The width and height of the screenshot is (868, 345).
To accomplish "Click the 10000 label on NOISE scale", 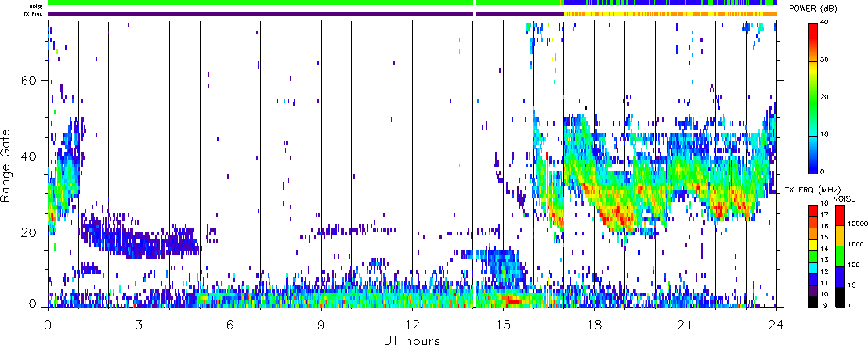I will click(x=858, y=224).
